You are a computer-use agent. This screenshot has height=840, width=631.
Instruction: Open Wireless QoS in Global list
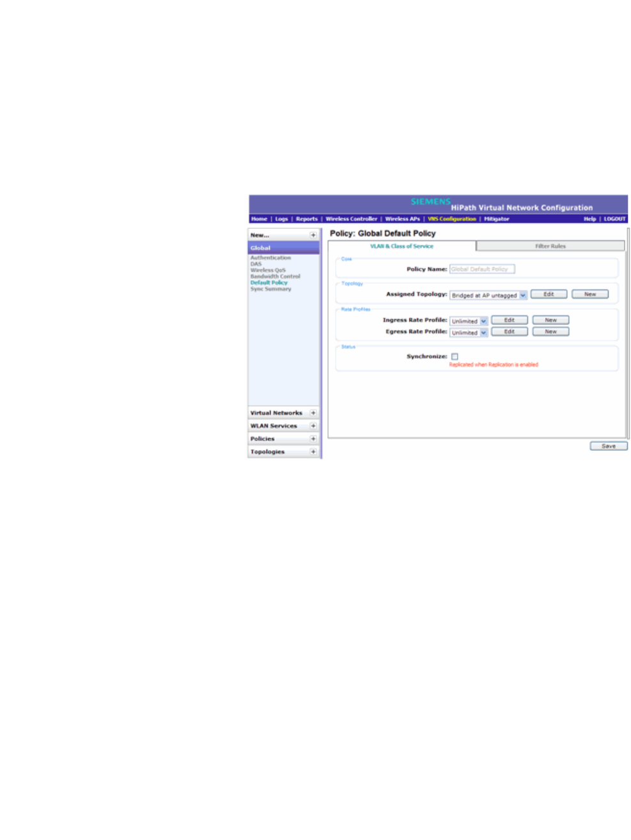tap(268, 270)
